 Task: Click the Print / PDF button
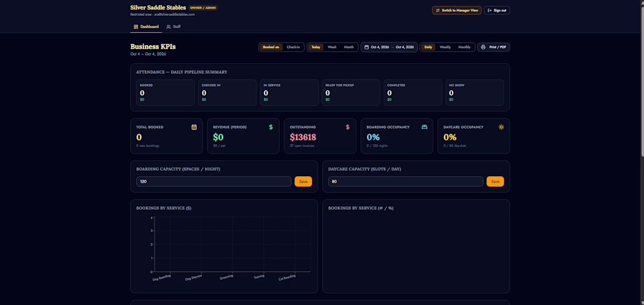point(494,47)
